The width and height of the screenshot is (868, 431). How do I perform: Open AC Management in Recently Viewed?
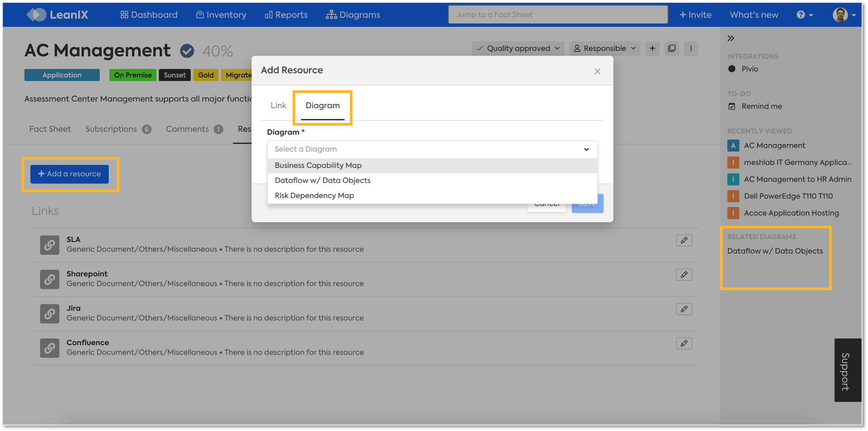click(x=774, y=146)
